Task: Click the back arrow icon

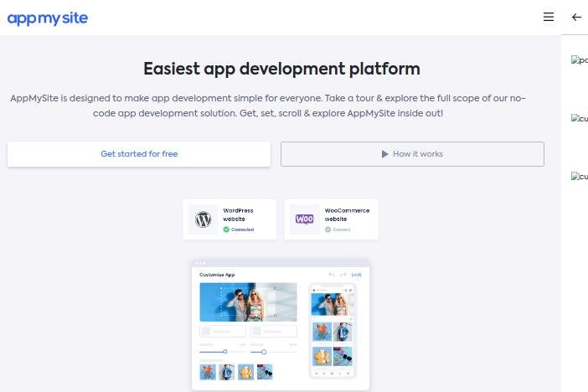Action: [x=576, y=18]
